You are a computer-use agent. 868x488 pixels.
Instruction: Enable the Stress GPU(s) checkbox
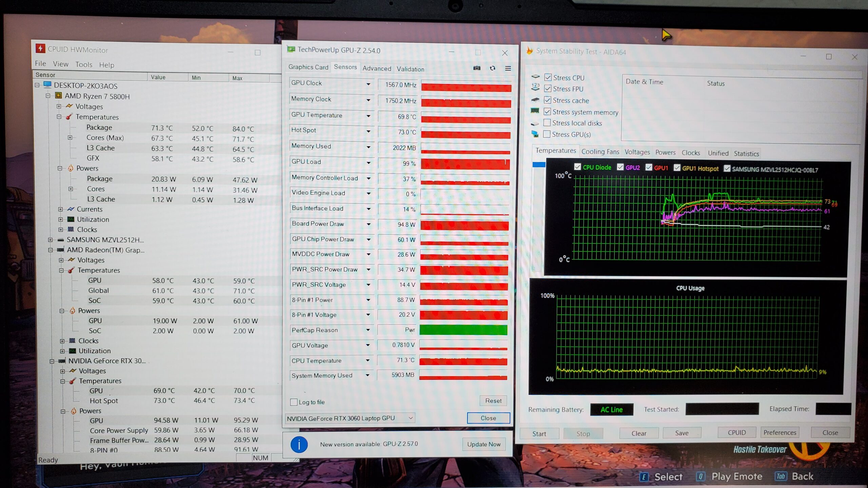click(547, 134)
